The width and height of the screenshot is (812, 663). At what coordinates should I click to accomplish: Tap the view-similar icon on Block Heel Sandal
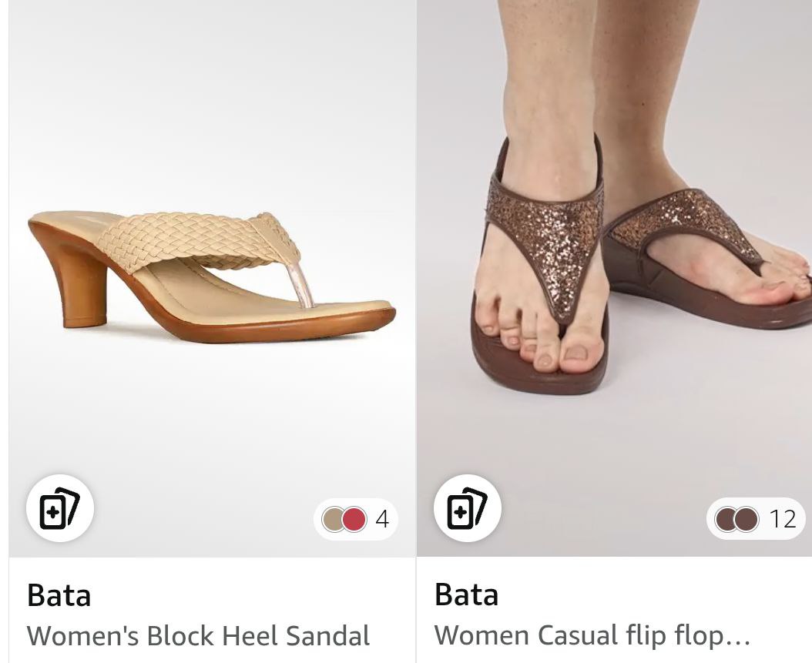coord(59,508)
